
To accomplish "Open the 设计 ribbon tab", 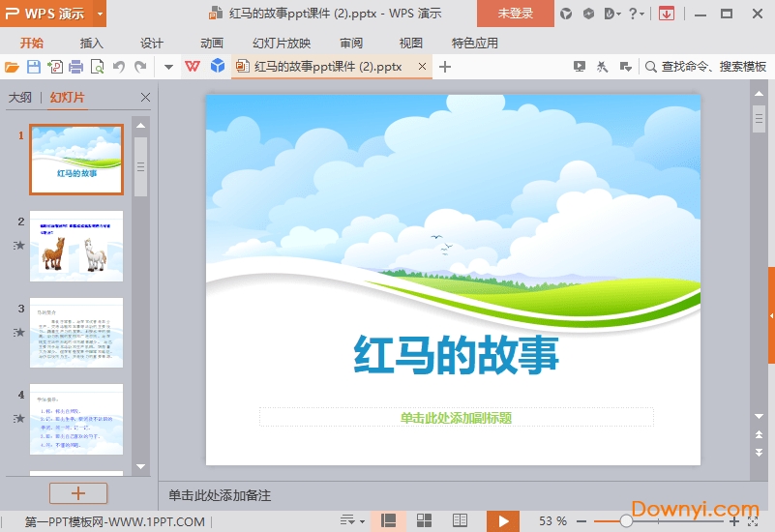I will 151,43.
